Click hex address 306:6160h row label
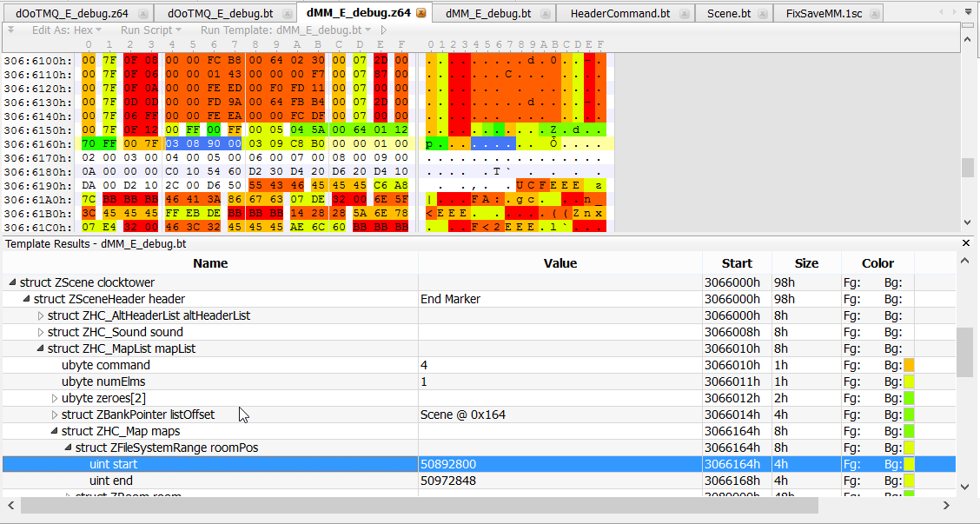This screenshot has height=524, width=980. pyautogui.click(x=38, y=144)
